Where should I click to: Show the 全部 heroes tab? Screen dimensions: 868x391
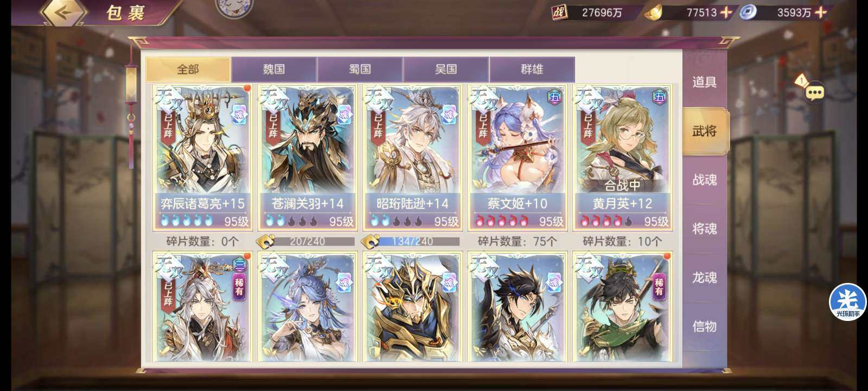point(188,70)
